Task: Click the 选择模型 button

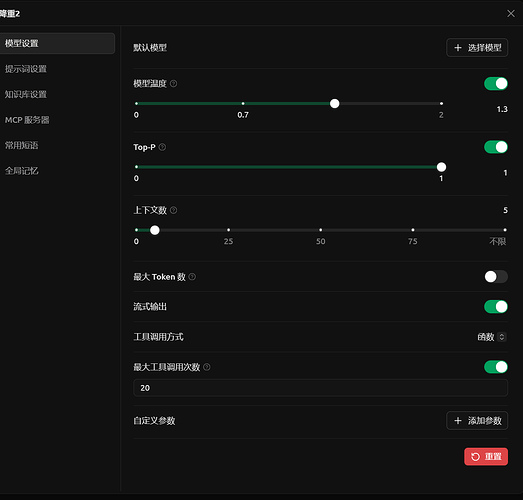Action: tap(477, 48)
